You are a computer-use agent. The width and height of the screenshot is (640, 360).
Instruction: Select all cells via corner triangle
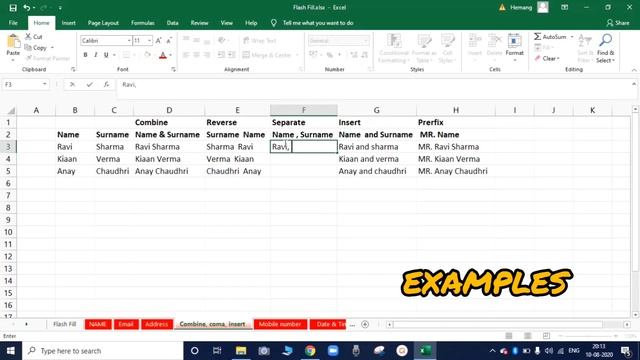click(x=11, y=110)
